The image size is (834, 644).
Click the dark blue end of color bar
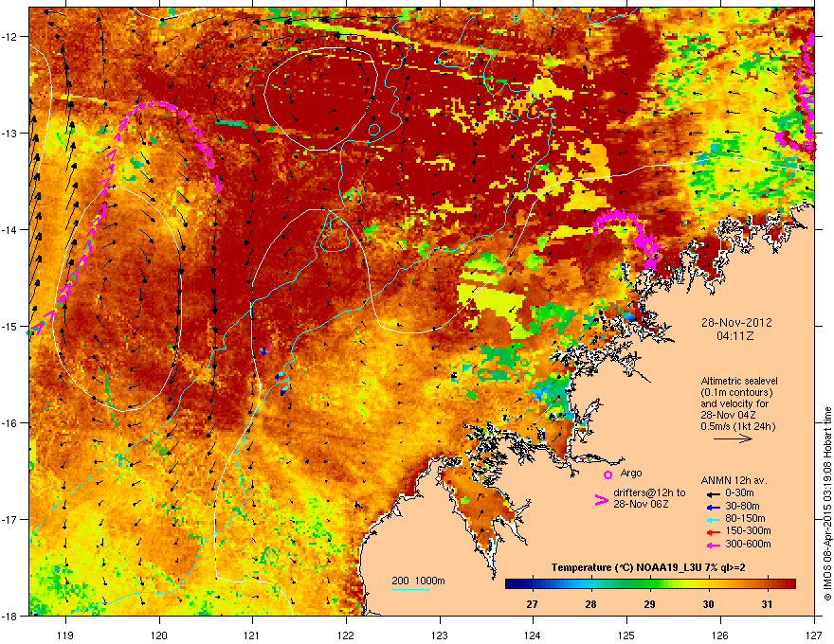pos(510,584)
